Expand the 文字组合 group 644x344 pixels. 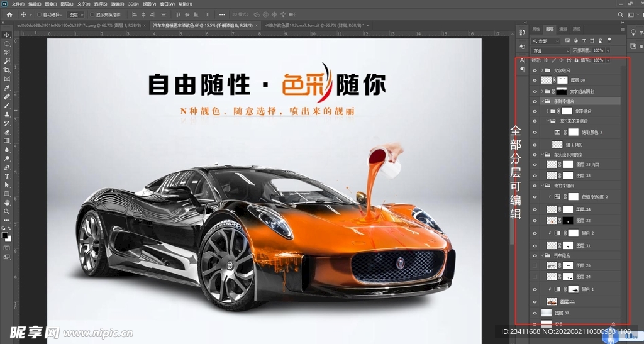tap(542, 70)
